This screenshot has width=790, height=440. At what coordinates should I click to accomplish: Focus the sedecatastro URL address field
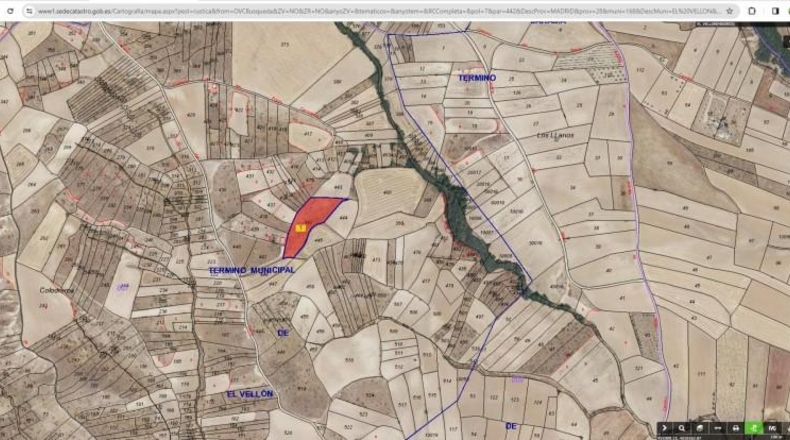pos(378,11)
